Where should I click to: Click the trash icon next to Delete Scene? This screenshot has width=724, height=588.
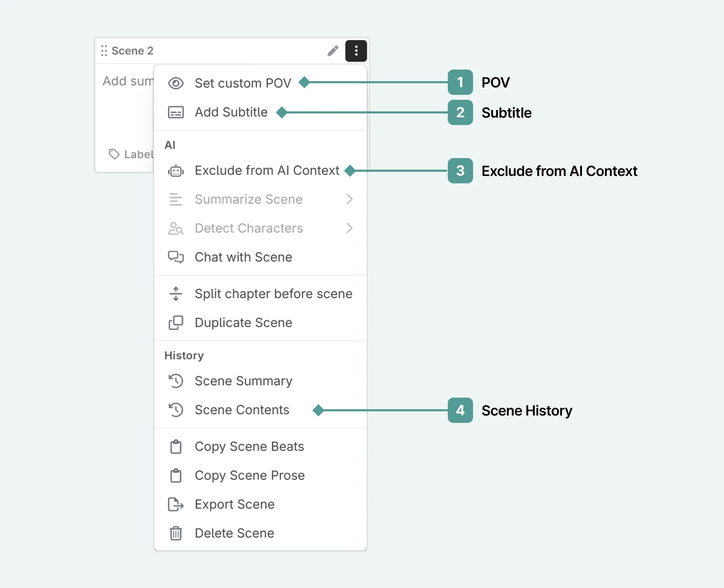tap(175, 533)
